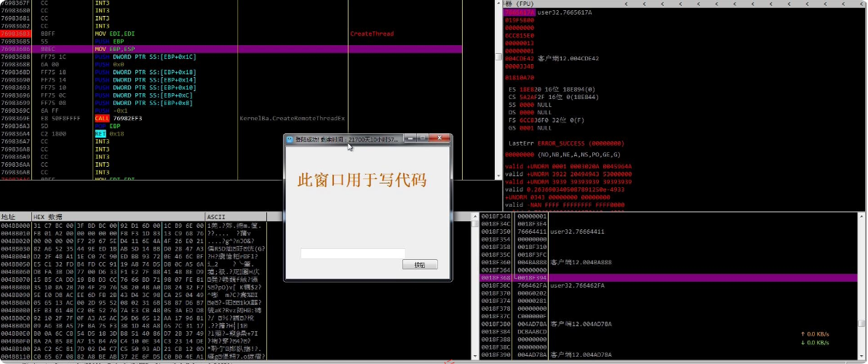Select PUSH DWORD PTR SS:[EBP+0x1C] instruction

146,57
